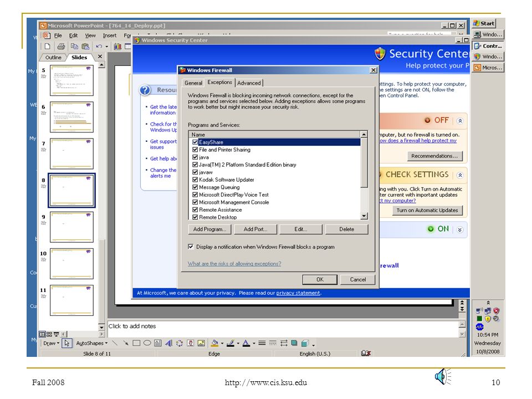
Task: Toggle Kodak Software Updater checkbox
Action: 195,180
